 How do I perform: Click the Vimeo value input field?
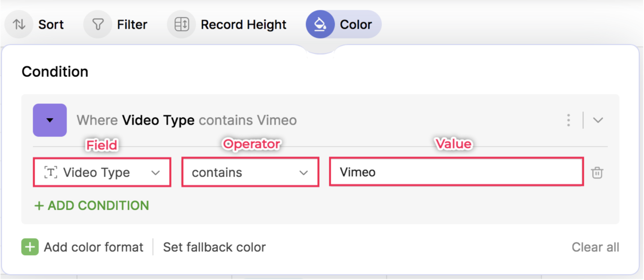pyautogui.click(x=456, y=172)
